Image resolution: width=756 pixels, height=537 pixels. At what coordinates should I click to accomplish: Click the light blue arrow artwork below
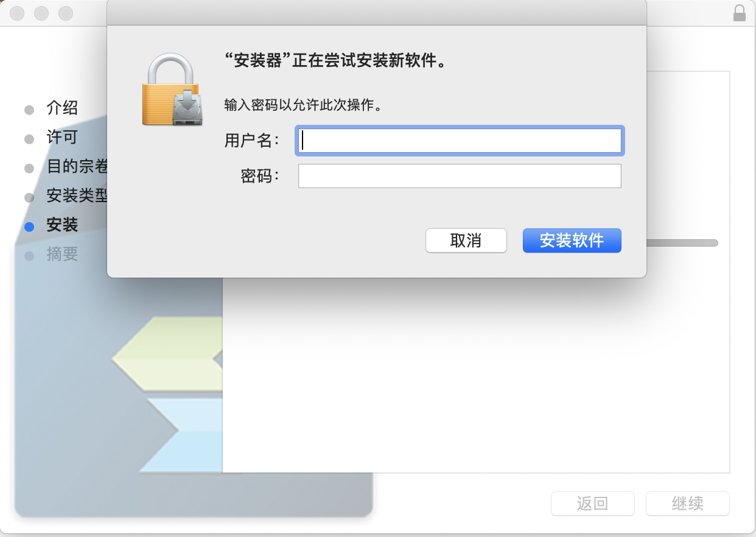181,435
